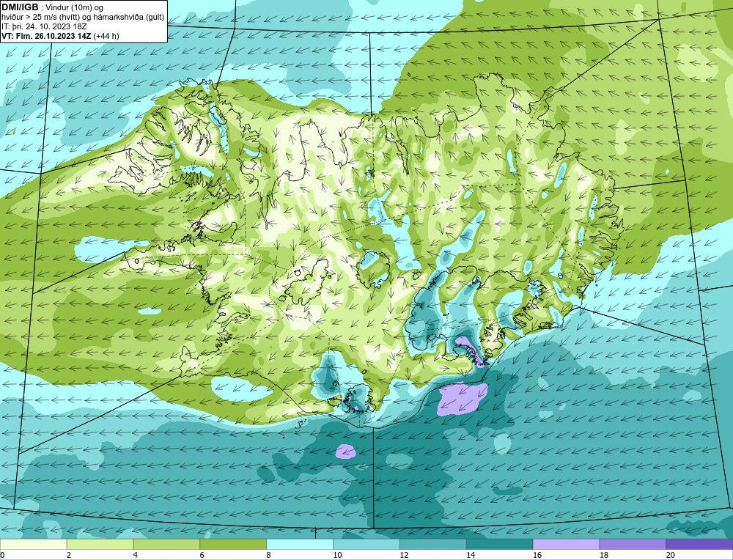
Task: Click legend scale label "8"
Action: tap(269, 555)
